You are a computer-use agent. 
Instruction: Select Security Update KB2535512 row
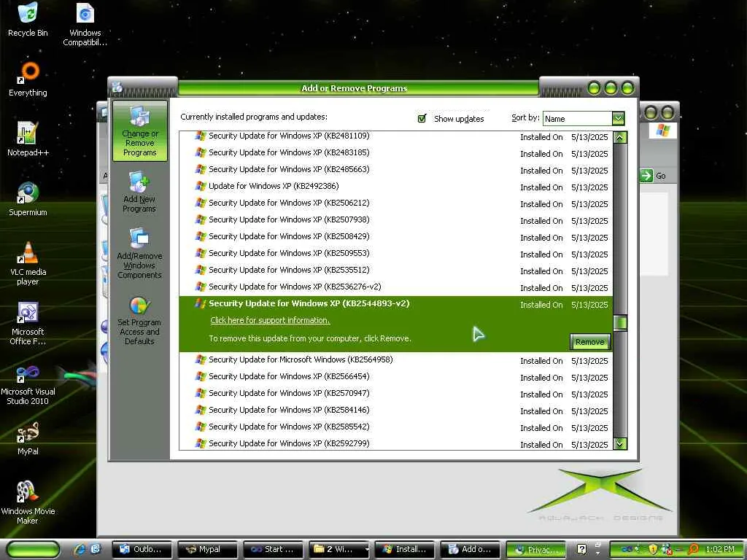(x=396, y=270)
